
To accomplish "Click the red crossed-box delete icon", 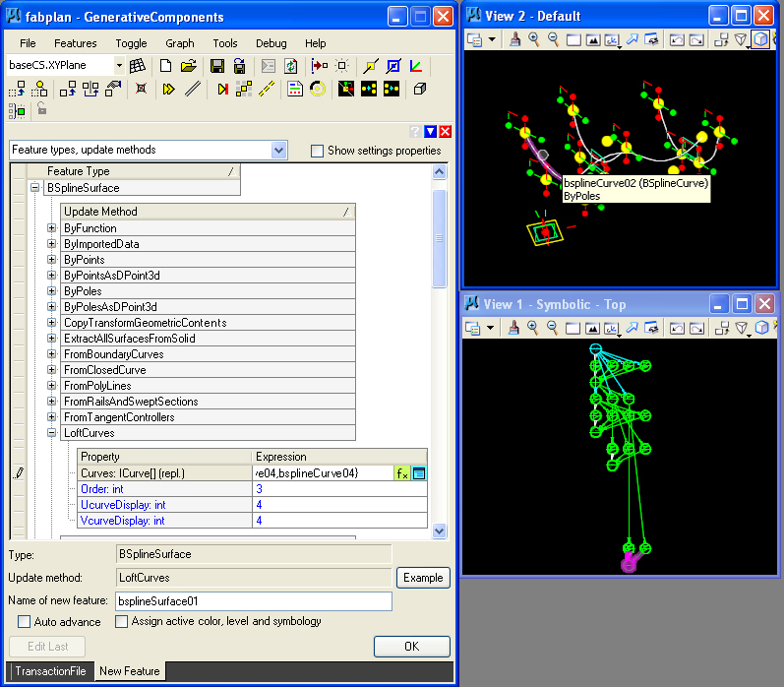I will tap(142, 89).
